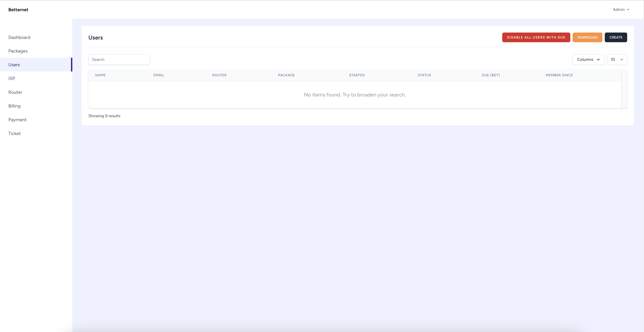
Task: Go to the Billing page
Action: pos(14,106)
